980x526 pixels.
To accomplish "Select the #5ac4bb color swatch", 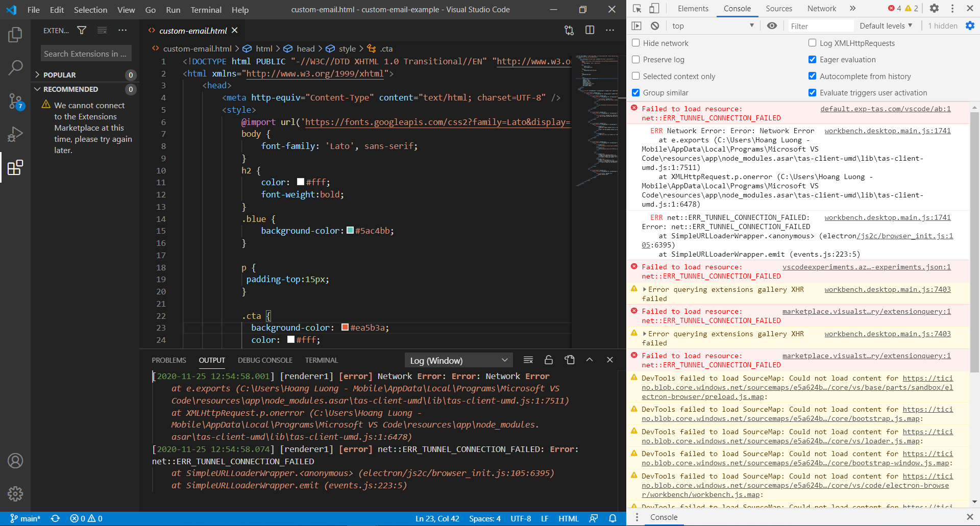I will (350, 231).
